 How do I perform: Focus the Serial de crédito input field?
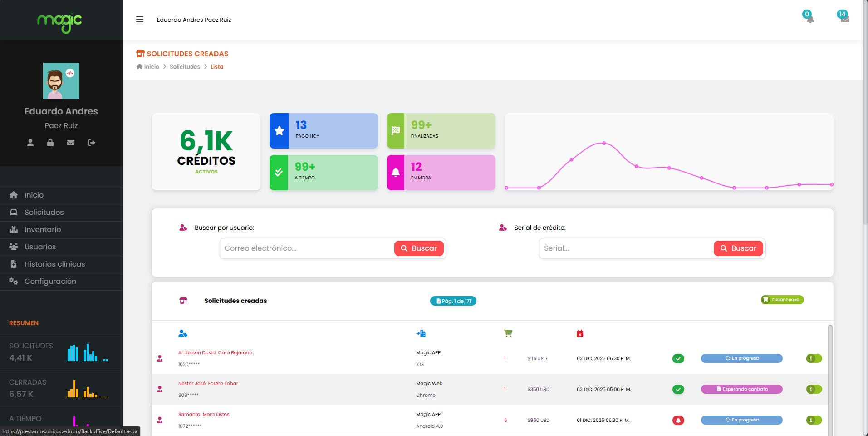coord(626,248)
